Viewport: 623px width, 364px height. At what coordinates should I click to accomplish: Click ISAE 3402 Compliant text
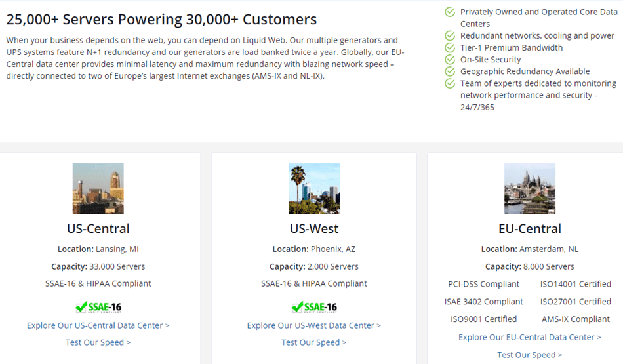tap(483, 302)
